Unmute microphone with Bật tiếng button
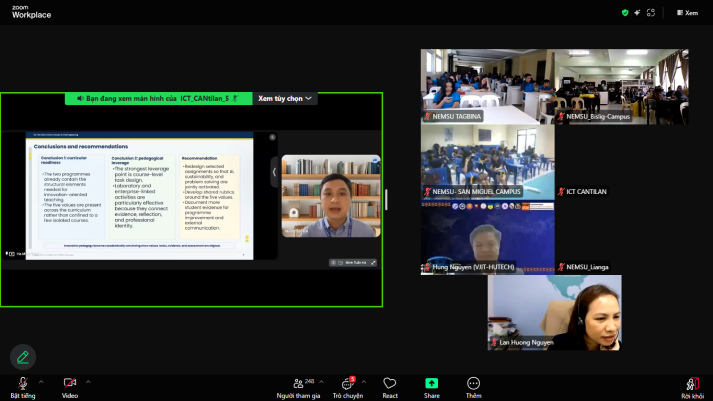 click(23, 388)
